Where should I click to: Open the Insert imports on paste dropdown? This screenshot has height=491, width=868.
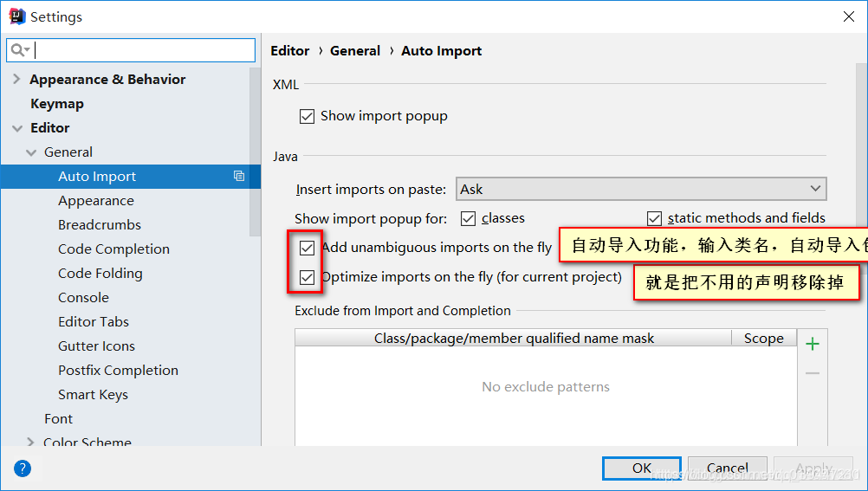click(x=641, y=189)
